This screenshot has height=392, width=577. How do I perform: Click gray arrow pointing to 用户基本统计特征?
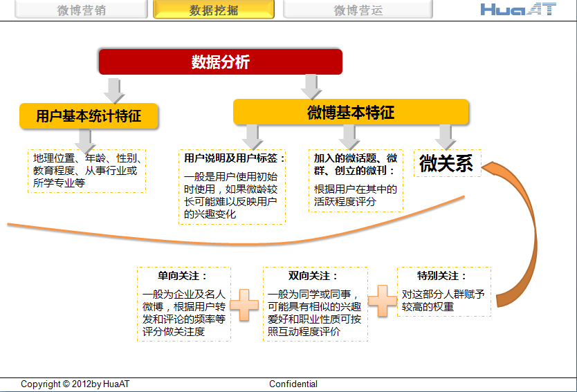[114, 91]
